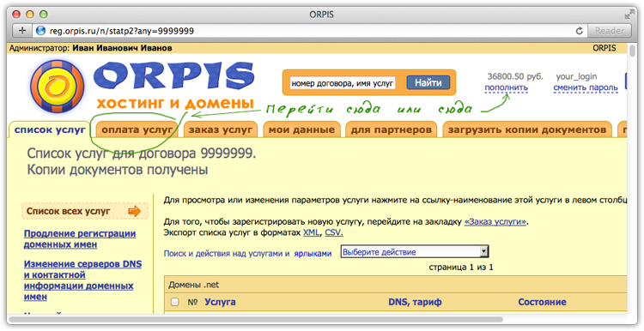This screenshot has width=644, height=331.
Task: Sort table by Услуга column
Action: (x=220, y=303)
